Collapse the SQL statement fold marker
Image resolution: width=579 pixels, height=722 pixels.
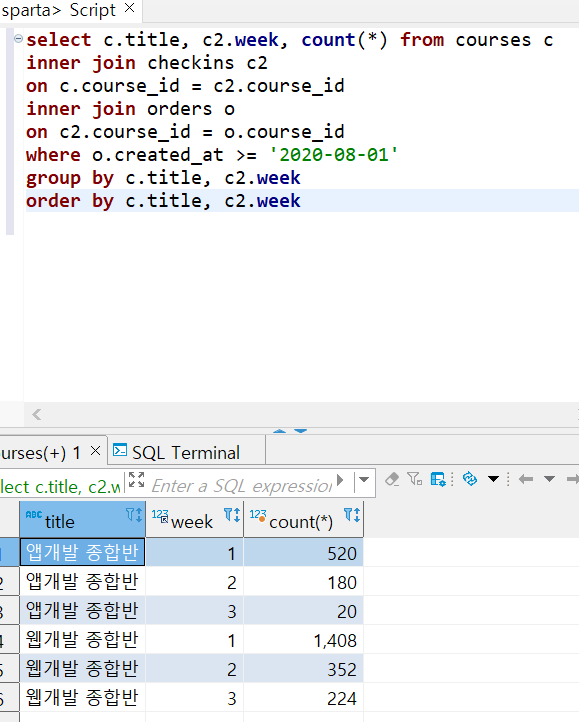[18, 39]
